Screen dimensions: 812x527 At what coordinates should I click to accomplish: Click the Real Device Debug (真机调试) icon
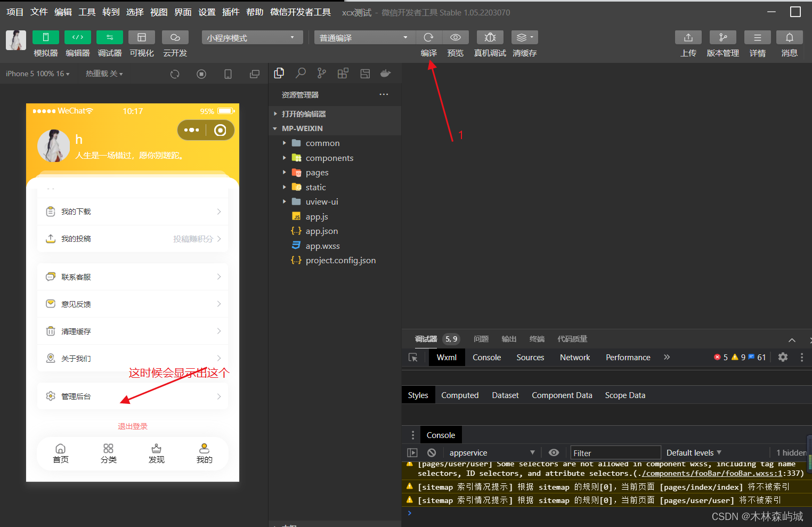[x=490, y=37]
